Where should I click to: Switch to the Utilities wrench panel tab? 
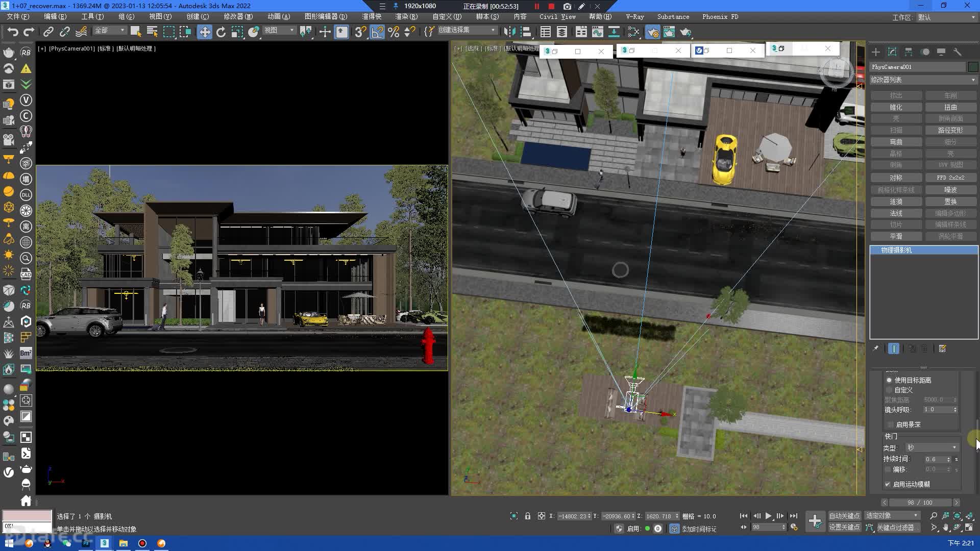point(958,52)
